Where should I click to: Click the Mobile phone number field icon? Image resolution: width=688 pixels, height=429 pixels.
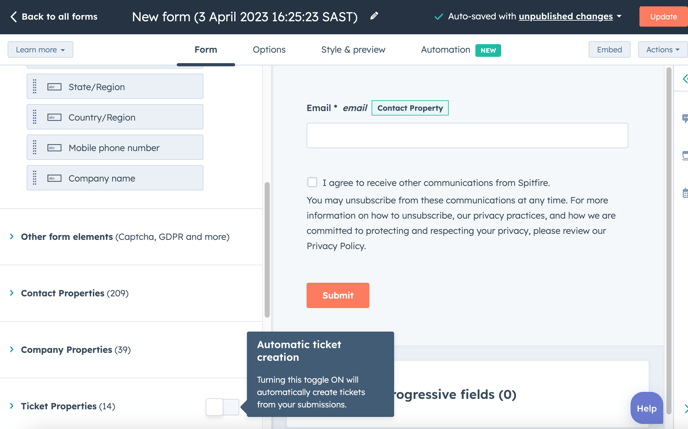54,148
